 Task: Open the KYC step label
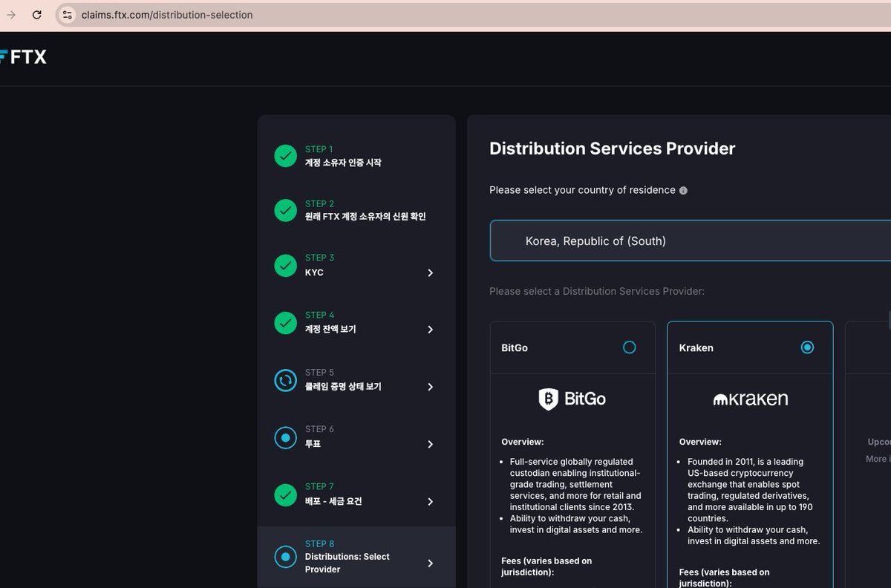314,272
